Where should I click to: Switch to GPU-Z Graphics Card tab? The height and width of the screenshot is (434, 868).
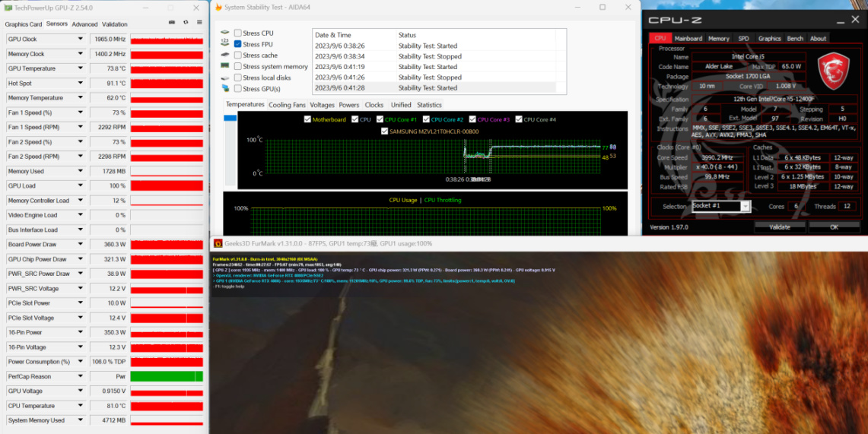pyautogui.click(x=24, y=24)
